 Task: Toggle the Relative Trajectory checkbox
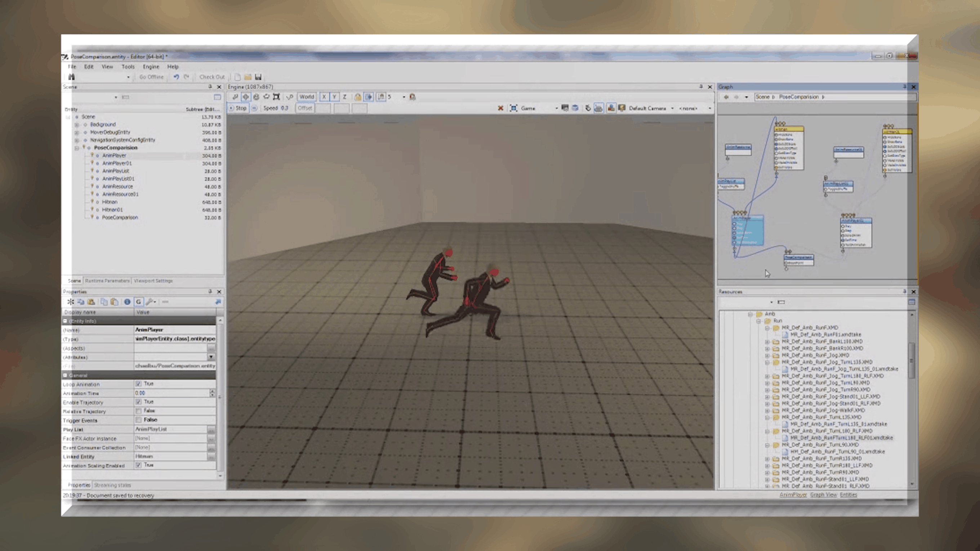(x=138, y=411)
